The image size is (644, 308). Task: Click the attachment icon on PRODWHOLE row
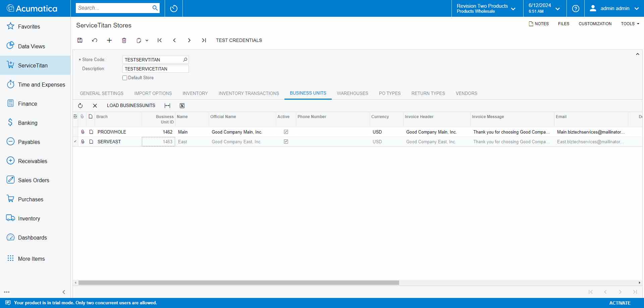point(83,132)
